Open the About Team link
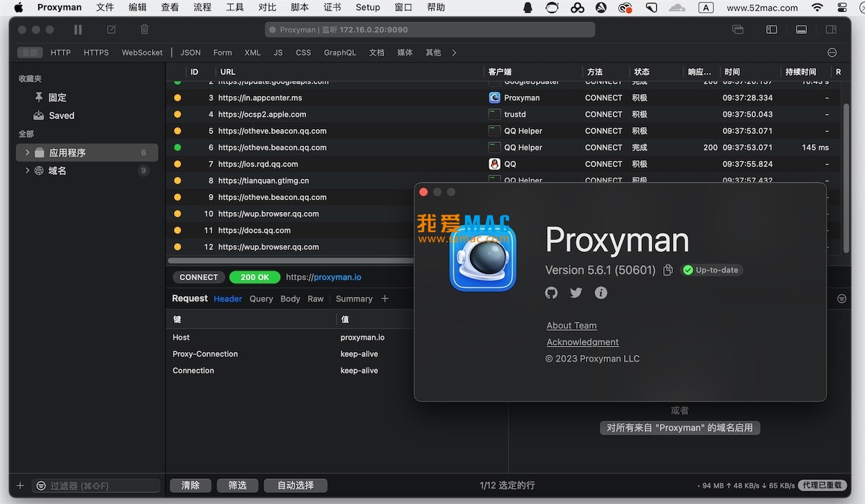This screenshot has height=504, width=865. (571, 326)
